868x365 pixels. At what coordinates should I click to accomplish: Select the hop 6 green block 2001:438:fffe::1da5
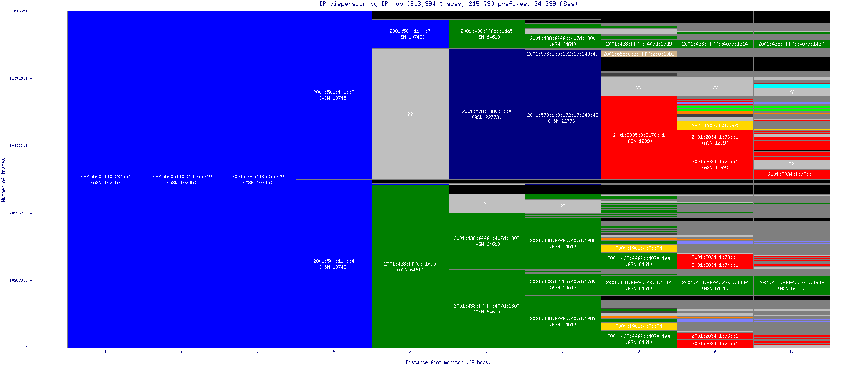tap(487, 34)
